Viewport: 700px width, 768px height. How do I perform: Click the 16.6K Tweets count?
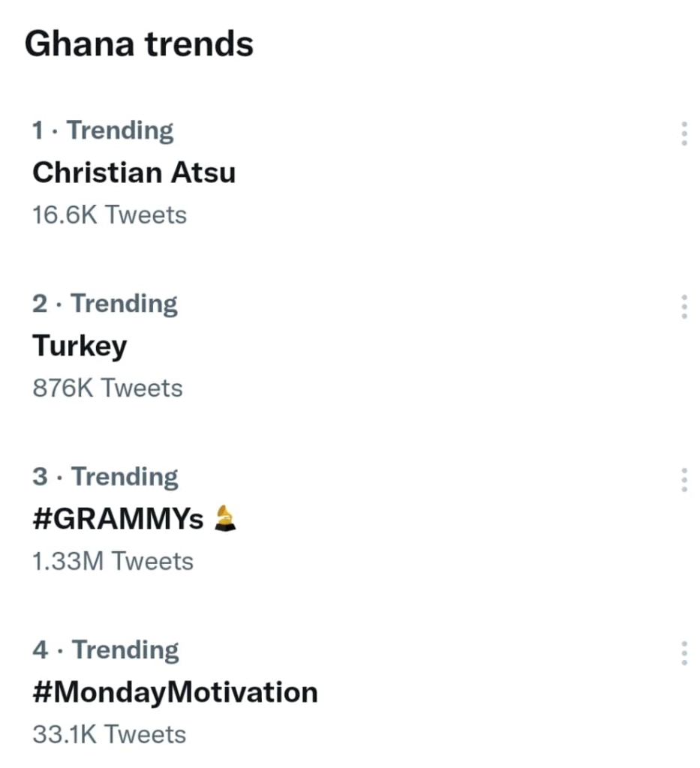click(x=110, y=215)
